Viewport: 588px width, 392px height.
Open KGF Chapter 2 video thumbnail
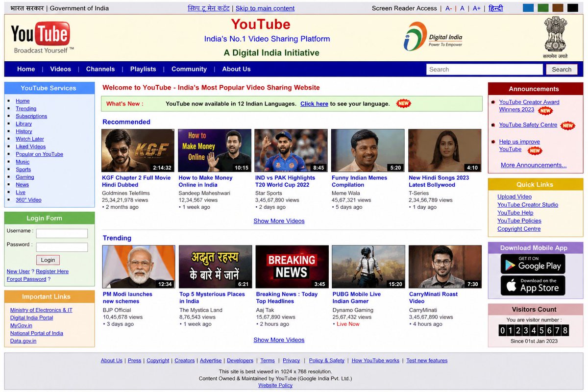[138, 150]
